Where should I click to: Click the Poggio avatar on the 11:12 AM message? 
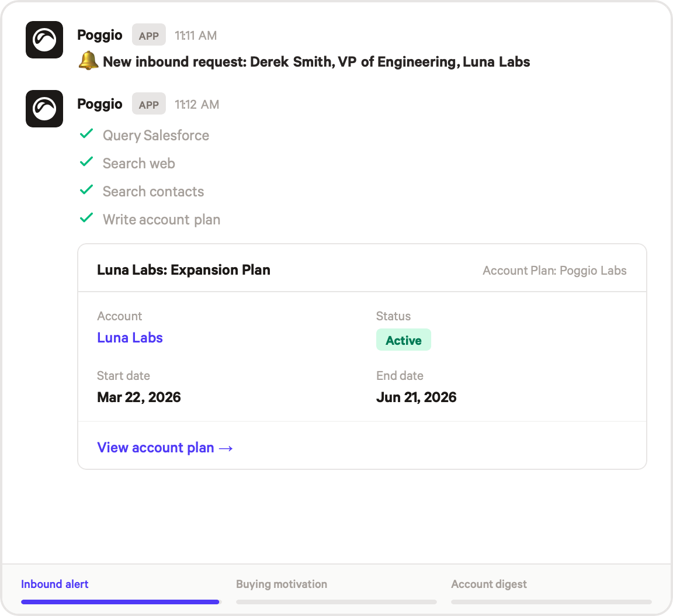click(x=44, y=109)
